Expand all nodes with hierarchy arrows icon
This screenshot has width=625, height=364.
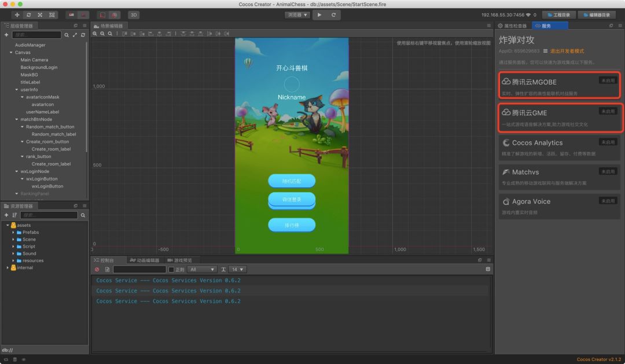pos(75,35)
